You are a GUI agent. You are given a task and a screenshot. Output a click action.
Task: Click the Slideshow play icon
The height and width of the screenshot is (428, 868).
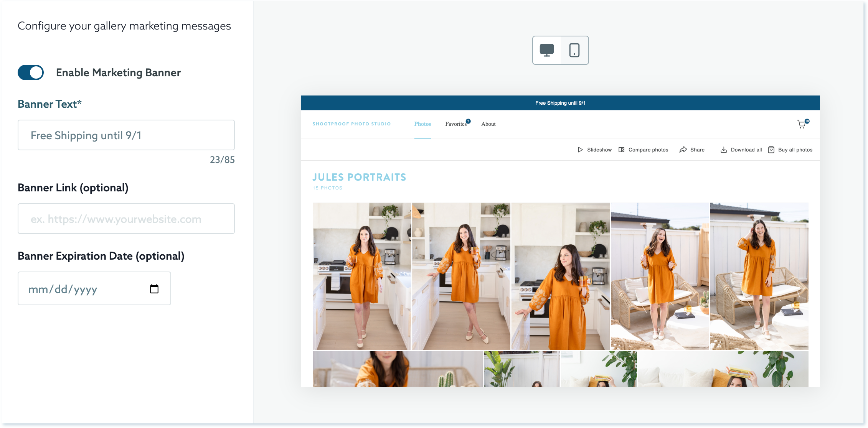click(x=580, y=150)
